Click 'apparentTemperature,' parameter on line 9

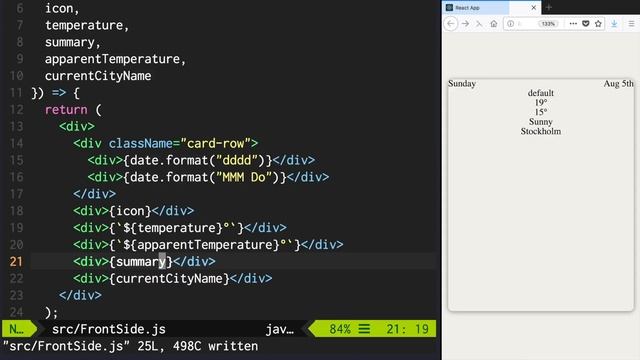click(x=116, y=59)
